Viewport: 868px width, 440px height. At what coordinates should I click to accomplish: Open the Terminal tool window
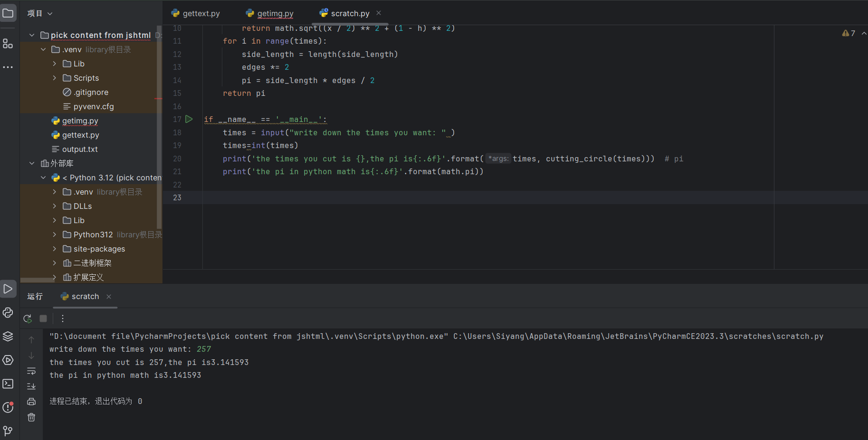[8, 384]
